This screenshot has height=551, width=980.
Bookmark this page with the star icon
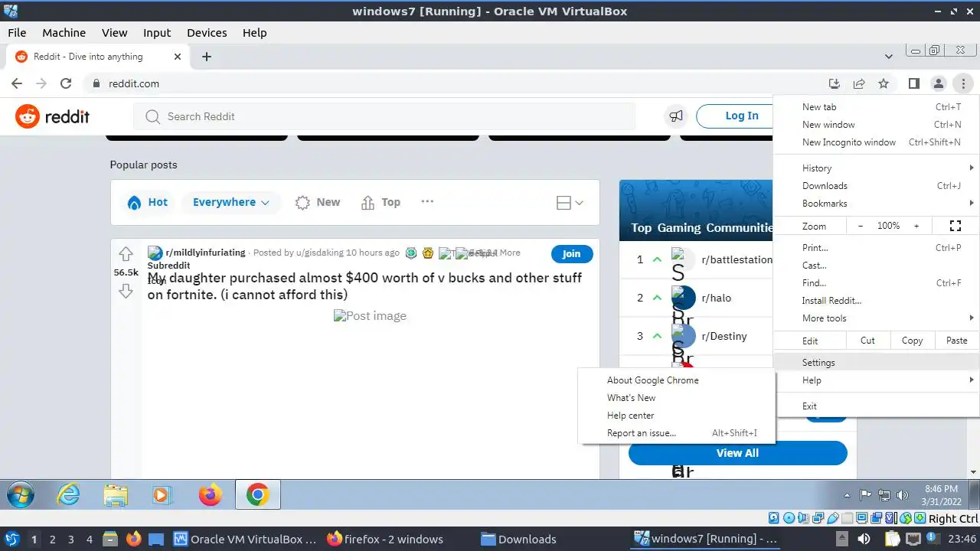pyautogui.click(x=884, y=83)
